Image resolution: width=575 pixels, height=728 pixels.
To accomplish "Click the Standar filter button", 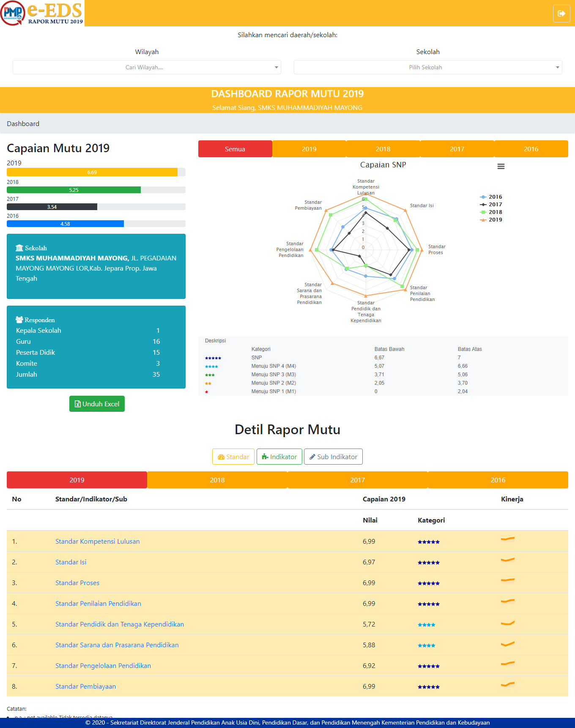I will tap(233, 457).
